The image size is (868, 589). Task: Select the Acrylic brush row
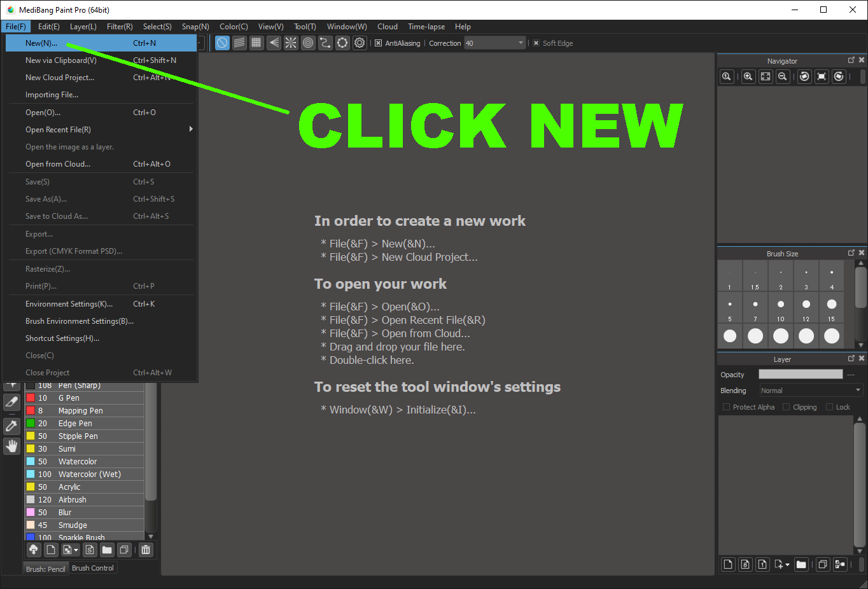(x=84, y=487)
